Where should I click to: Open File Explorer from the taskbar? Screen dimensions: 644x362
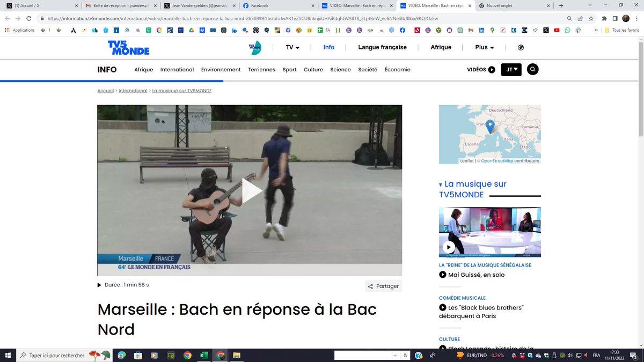coord(237,355)
